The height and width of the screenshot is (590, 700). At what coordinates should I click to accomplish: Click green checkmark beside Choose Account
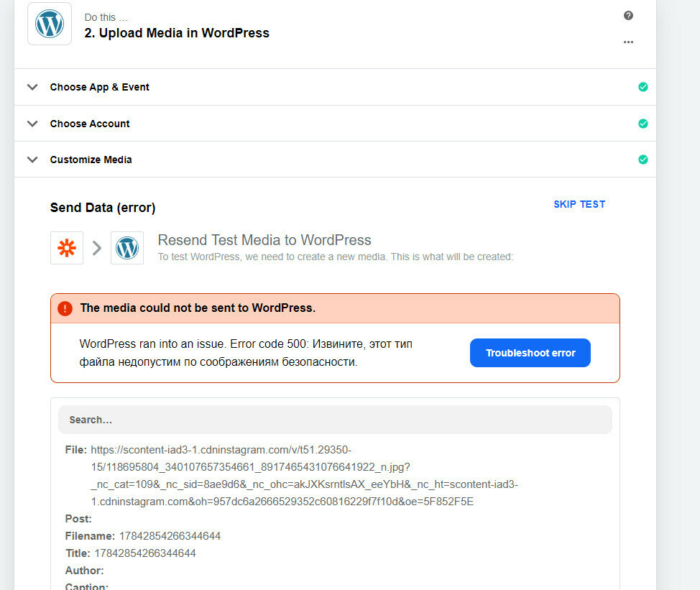click(x=643, y=124)
